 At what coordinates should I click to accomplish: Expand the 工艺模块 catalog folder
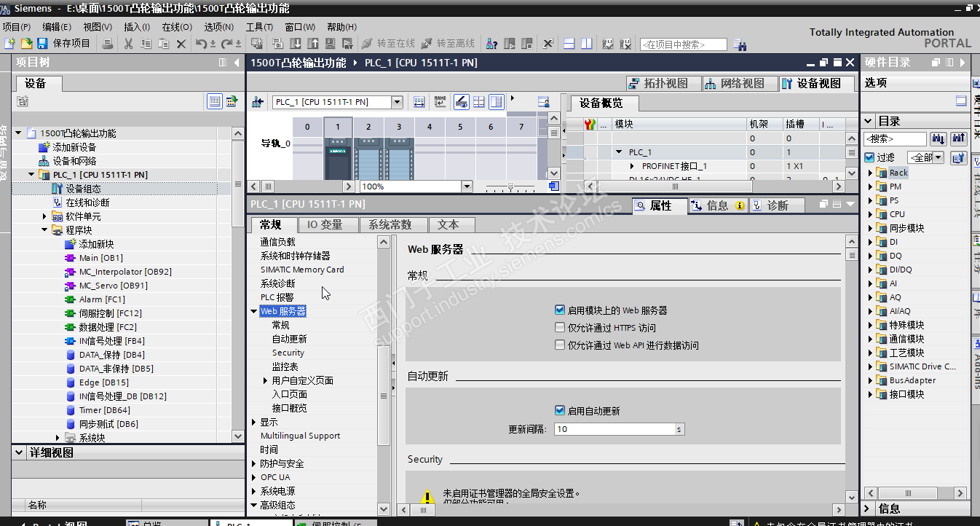tap(871, 353)
